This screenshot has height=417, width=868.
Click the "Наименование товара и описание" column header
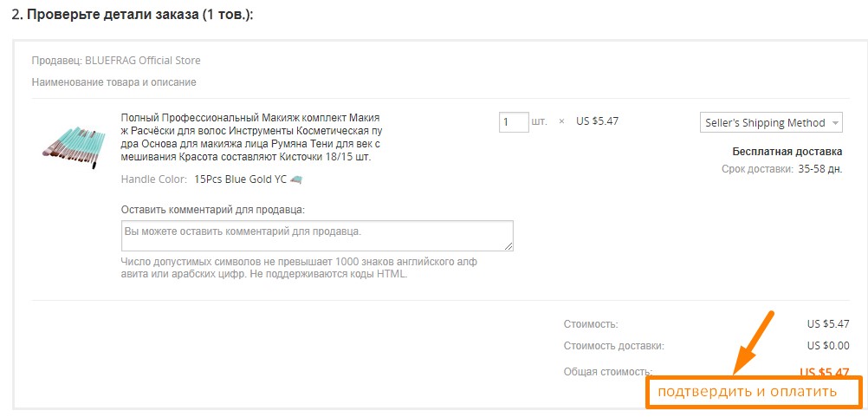113,82
